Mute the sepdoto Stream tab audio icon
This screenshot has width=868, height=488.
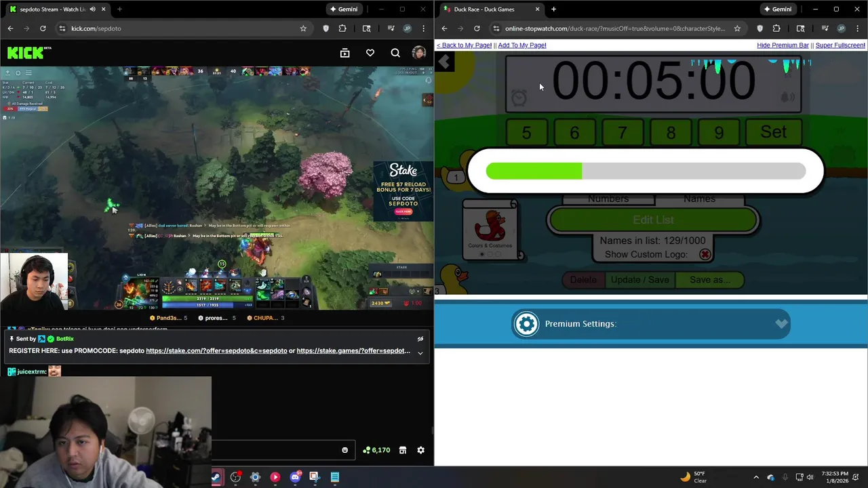click(x=92, y=9)
